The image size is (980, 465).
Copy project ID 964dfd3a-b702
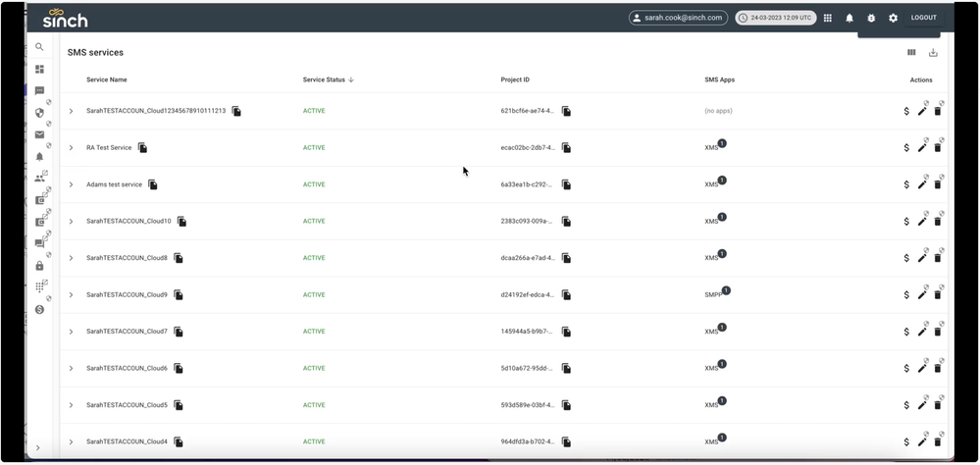[x=566, y=441]
